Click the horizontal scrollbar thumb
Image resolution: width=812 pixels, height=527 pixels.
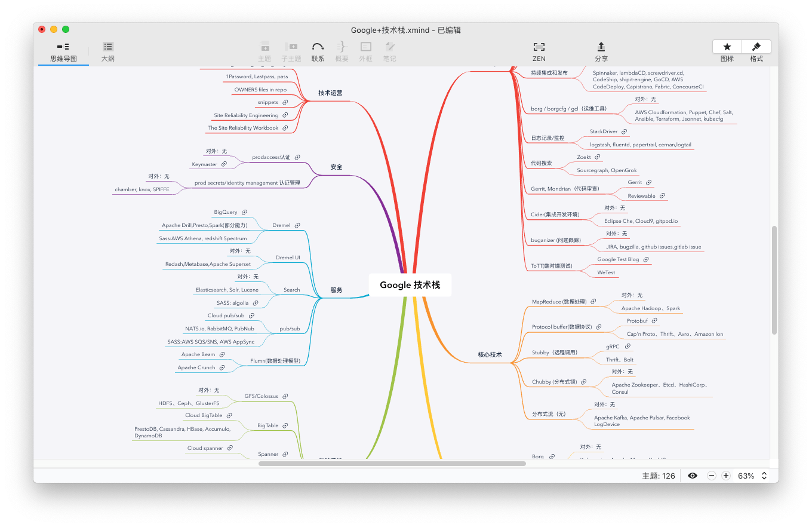392,463
